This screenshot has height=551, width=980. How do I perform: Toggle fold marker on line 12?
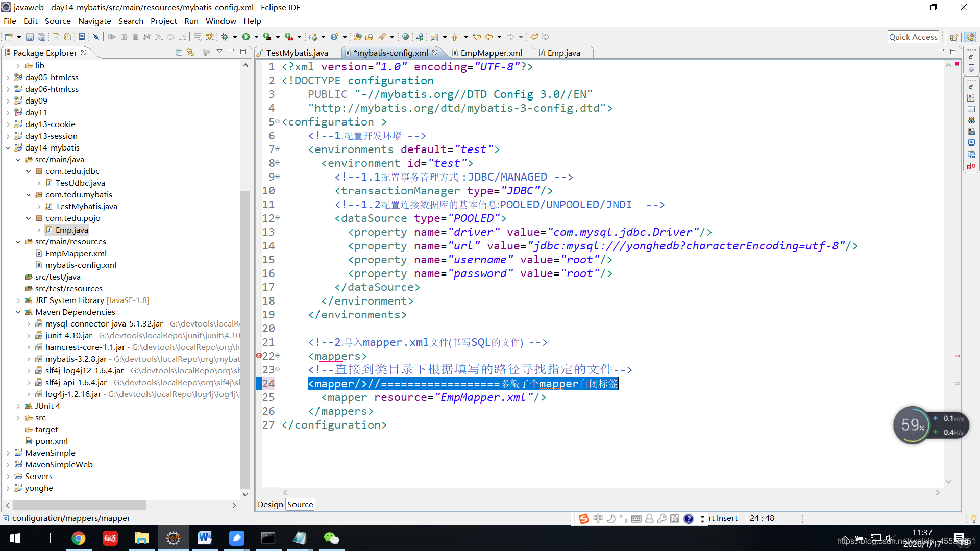click(x=278, y=218)
